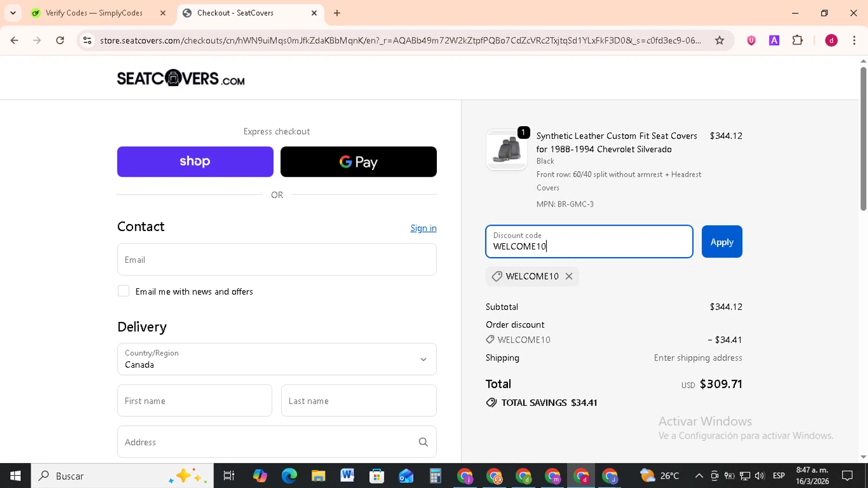The width and height of the screenshot is (868, 488).
Task: Open the shield extension icon
Action: 751,40
